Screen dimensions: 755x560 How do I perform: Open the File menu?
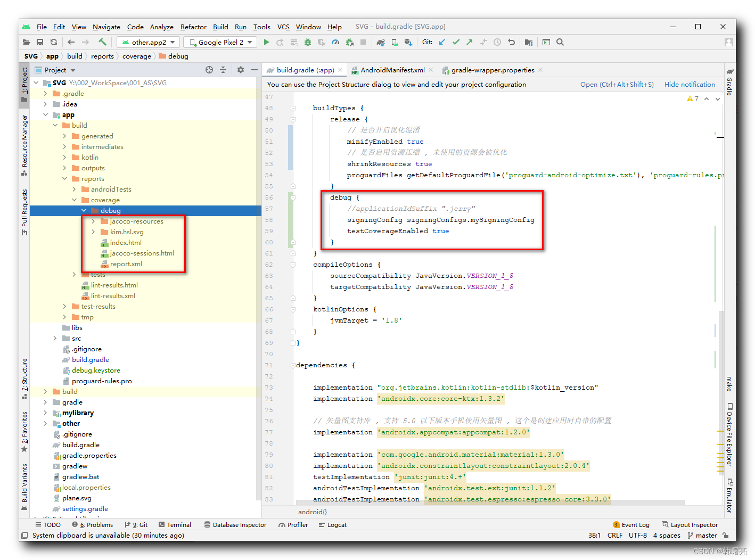42,27
